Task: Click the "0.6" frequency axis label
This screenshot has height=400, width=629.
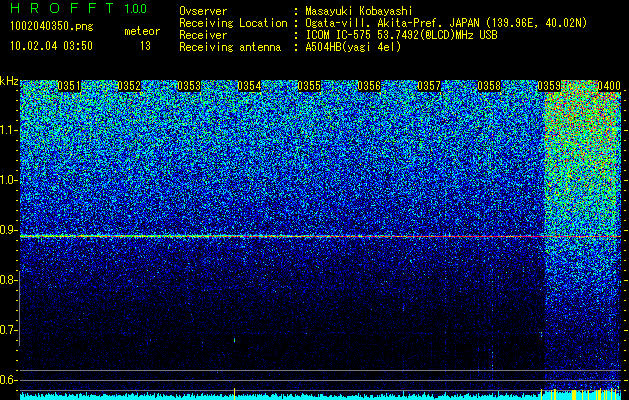Action: (9, 380)
